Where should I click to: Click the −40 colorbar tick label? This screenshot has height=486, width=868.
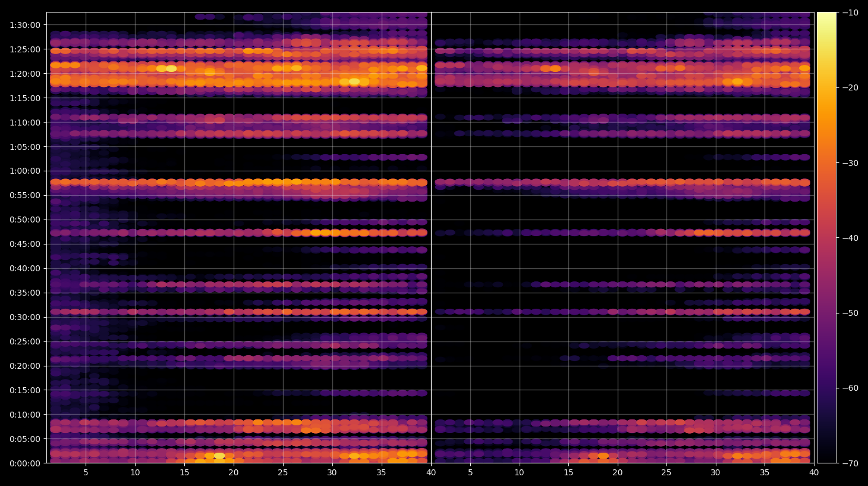850,238
